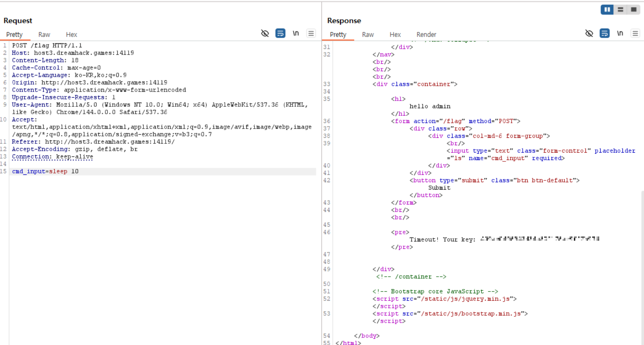Select top-bottom horizontal layout icon

620,10
